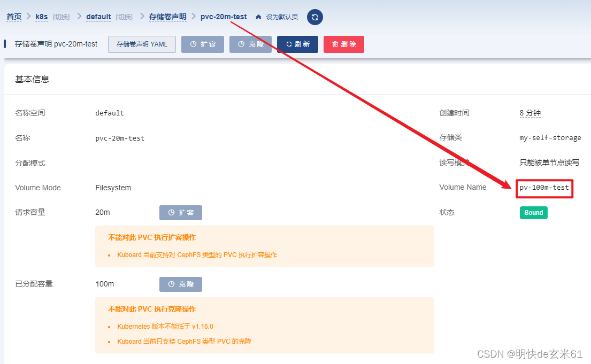The width and height of the screenshot is (591, 364).
Task: Click 切换 next to default namespace
Action: tap(124, 17)
